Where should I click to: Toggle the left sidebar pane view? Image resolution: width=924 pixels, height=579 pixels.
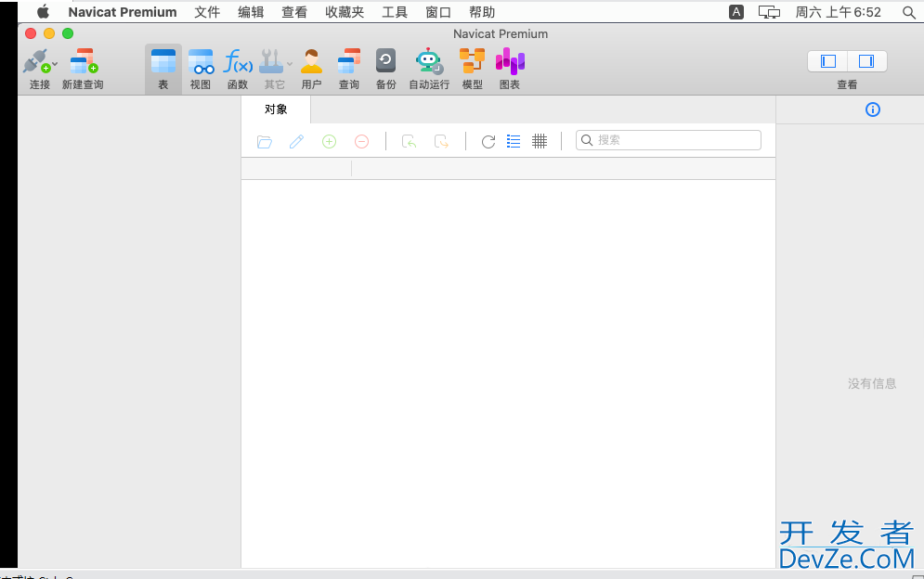click(x=828, y=61)
